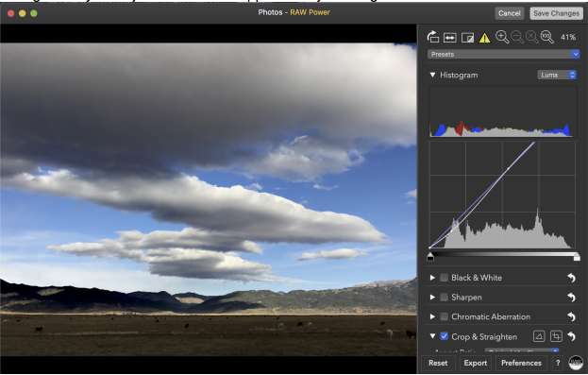
Task: Click the Save Changes button
Action: pyautogui.click(x=556, y=13)
